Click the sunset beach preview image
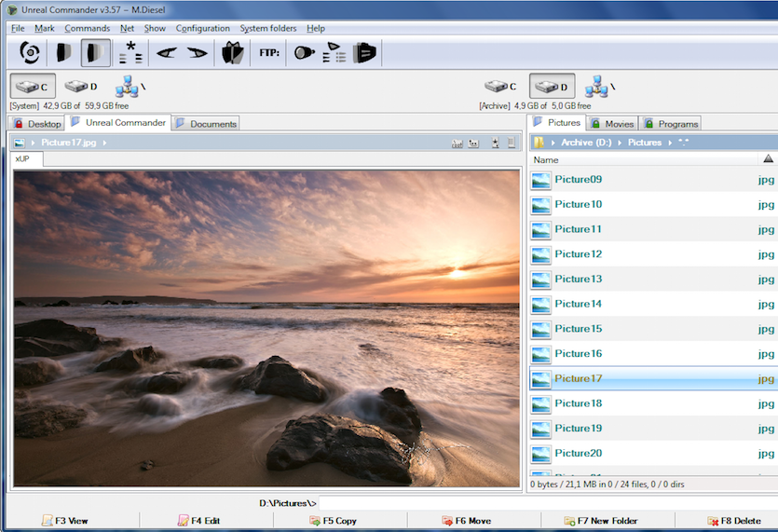Viewport: 778px width, 532px height. pyautogui.click(x=266, y=328)
